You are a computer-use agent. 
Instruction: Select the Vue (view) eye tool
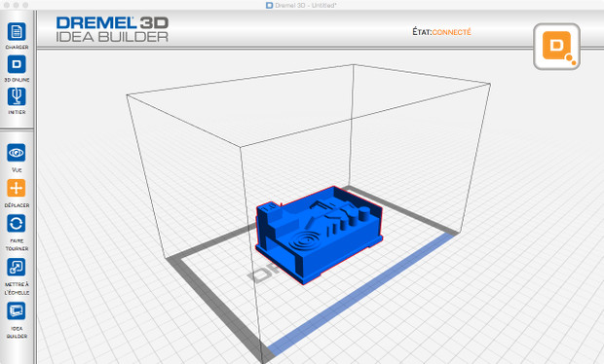pyautogui.click(x=17, y=153)
